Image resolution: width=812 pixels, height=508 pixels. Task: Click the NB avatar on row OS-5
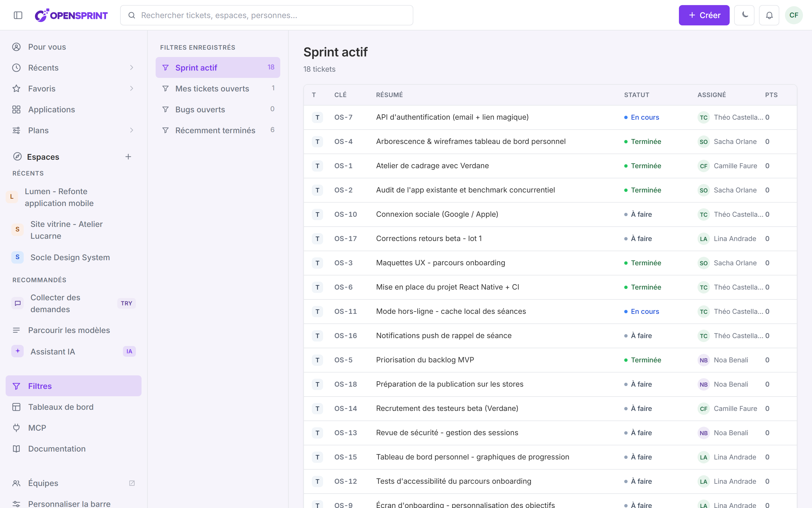coord(704,360)
